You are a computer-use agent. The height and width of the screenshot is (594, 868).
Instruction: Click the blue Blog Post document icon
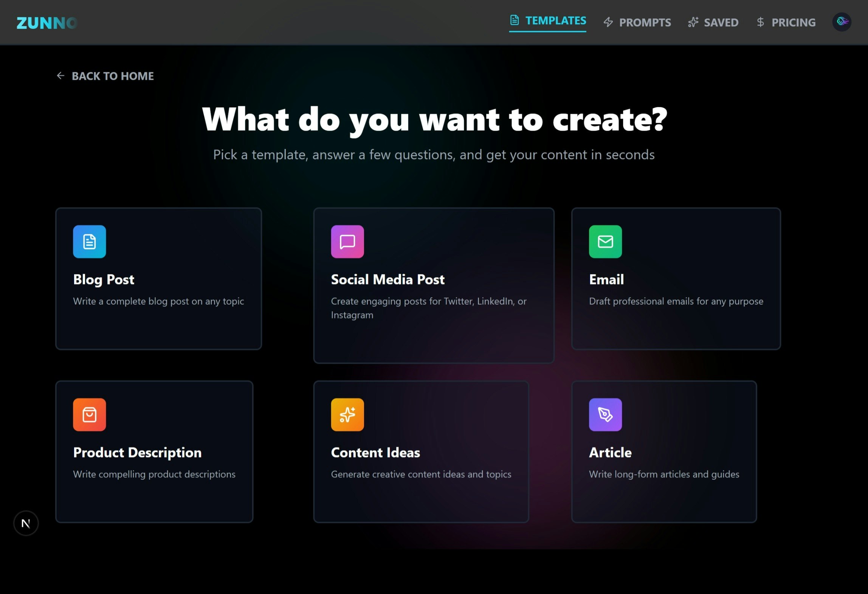coord(89,242)
